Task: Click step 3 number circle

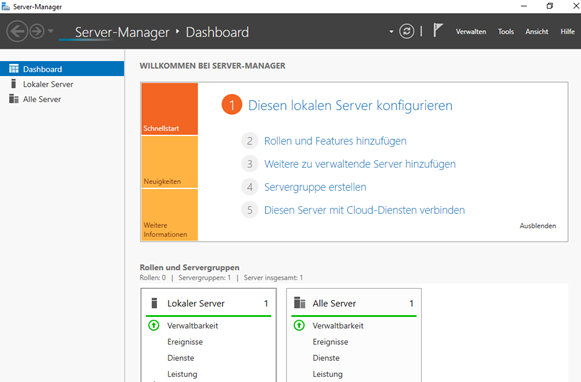Action: click(x=250, y=164)
